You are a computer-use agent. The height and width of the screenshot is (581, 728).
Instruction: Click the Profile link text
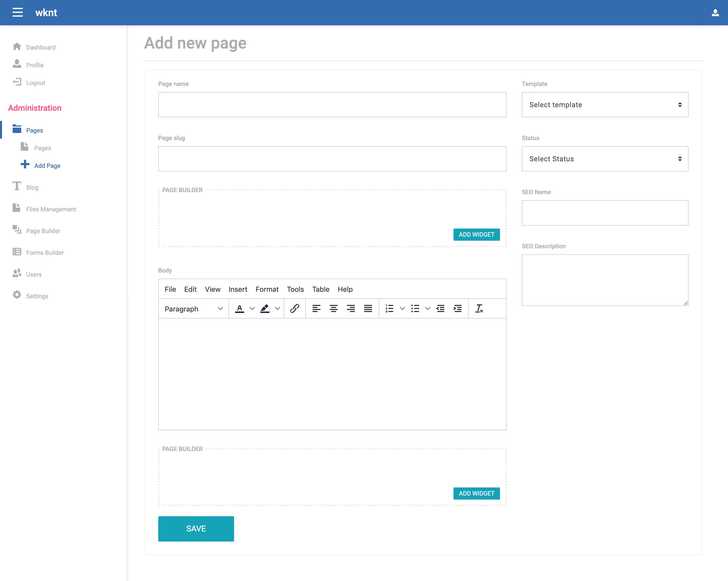(x=35, y=65)
